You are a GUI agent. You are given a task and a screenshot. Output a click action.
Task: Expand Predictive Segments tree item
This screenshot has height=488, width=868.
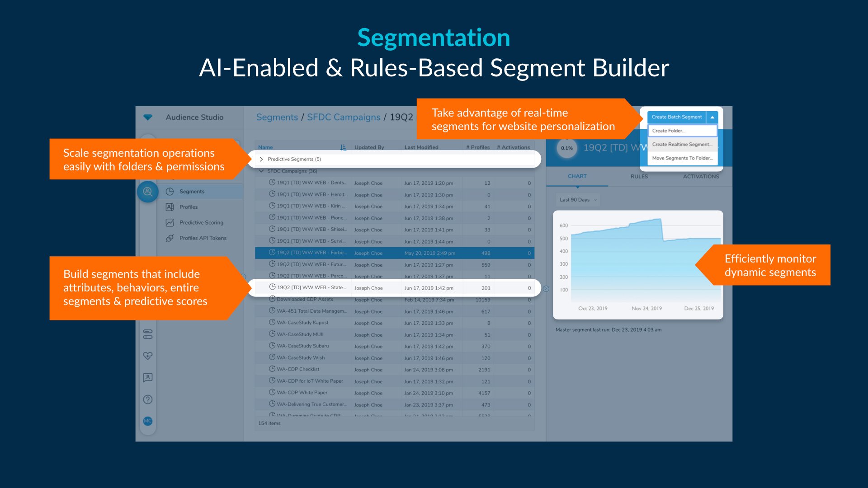(x=261, y=159)
